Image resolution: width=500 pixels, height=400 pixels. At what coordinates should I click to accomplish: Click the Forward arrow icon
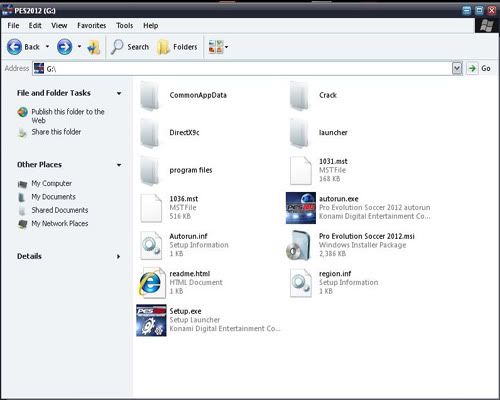64,47
